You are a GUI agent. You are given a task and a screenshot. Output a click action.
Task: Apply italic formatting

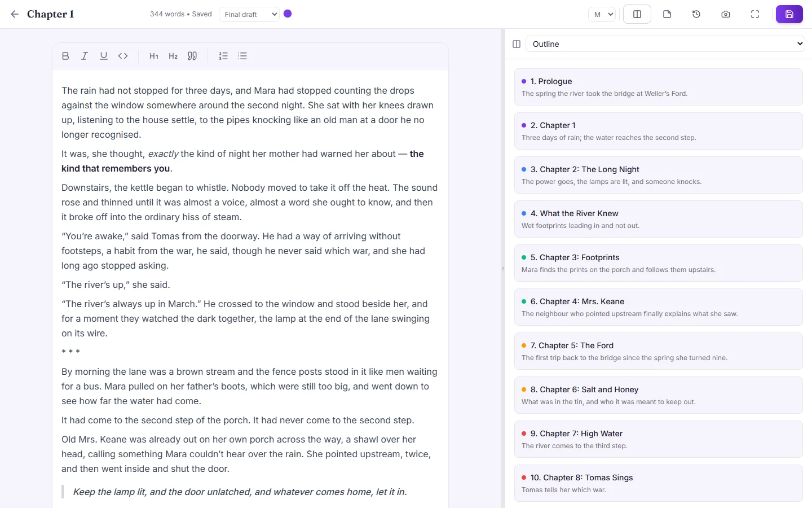(85, 56)
